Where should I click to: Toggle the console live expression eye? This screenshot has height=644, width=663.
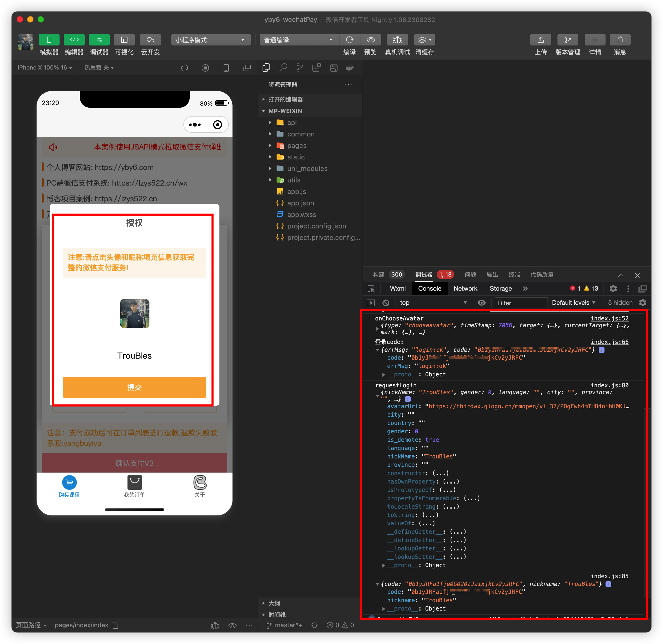click(x=481, y=303)
